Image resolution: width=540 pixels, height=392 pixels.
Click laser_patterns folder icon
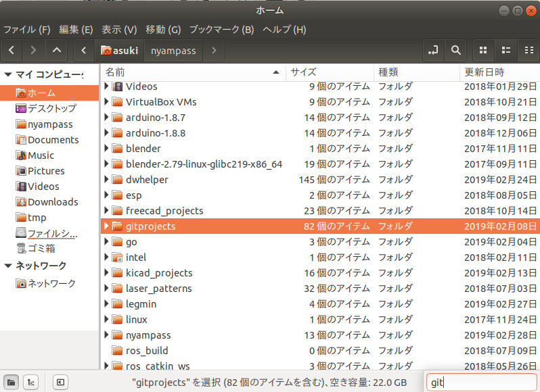(x=118, y=289)
